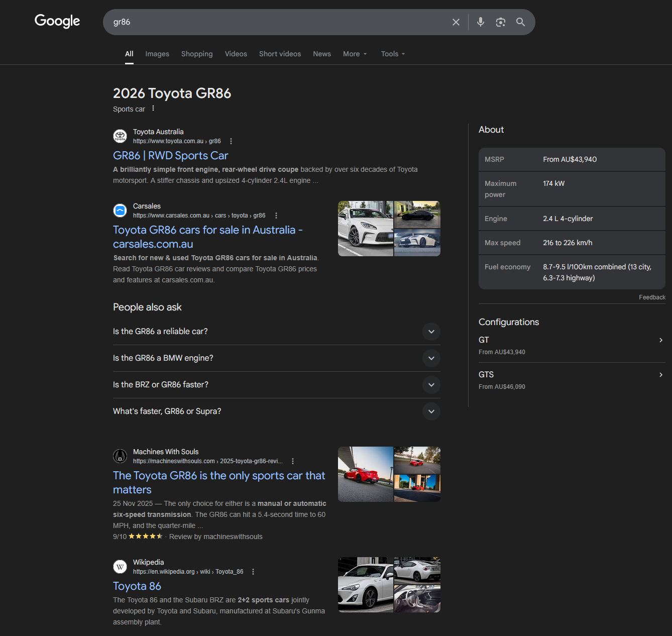Viewport: 672px width, 636px height.
Task: Start voice search with microphone
Action: (481, 22)
